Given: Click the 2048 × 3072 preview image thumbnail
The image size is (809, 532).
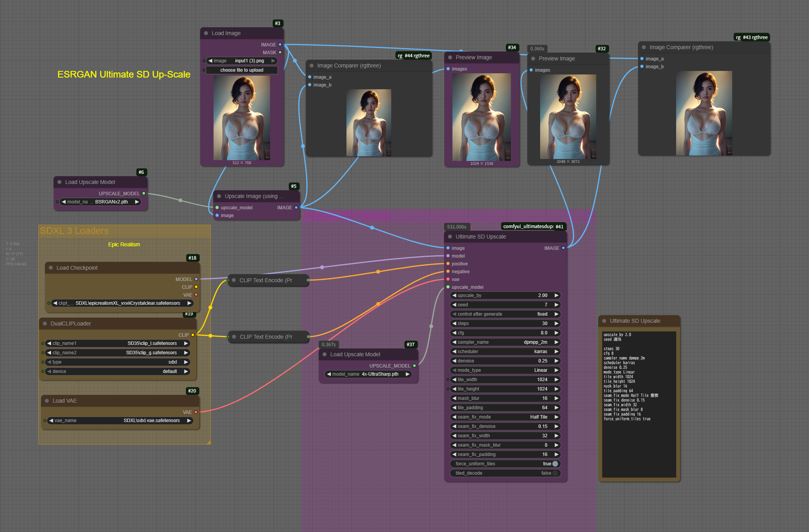Looking at the screenshot, I should point(568,117).
